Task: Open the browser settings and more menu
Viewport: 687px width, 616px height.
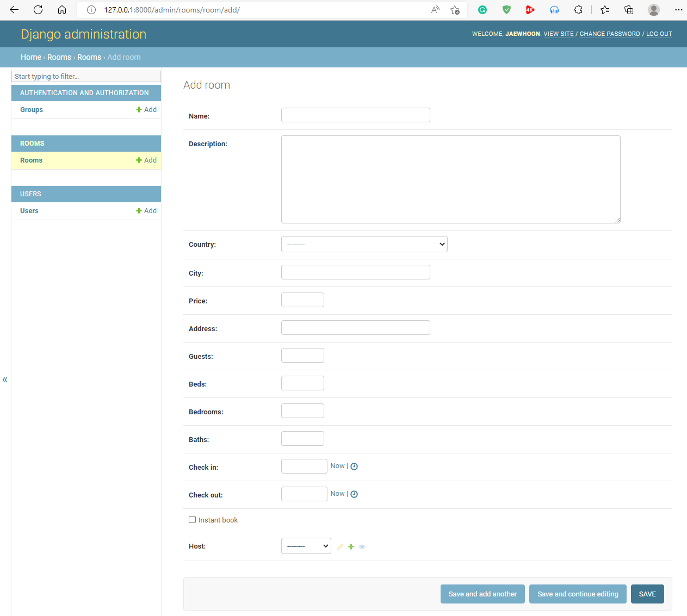Action: pyautogui.click(x=678, y=10)
